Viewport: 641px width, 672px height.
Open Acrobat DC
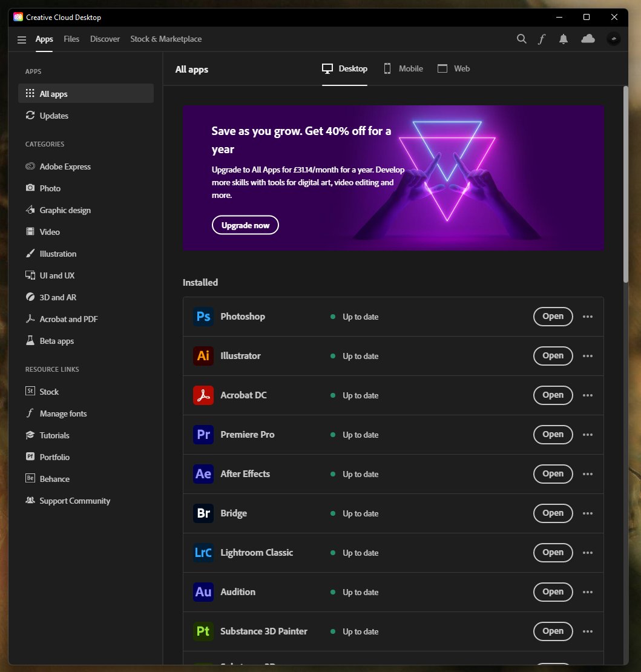(x=553, y=395)
